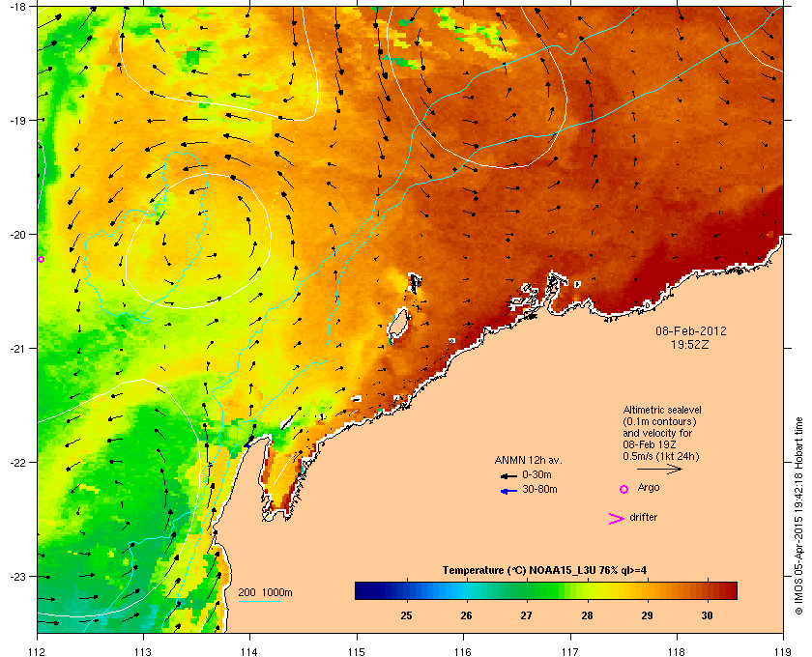Click the -18 latitude axis label
812x657 pixels.
pos(17,6)
